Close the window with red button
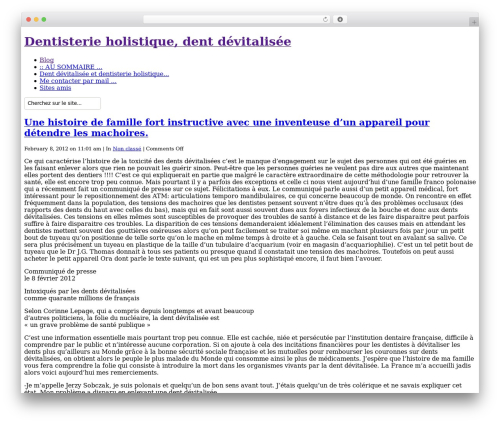 29,19
